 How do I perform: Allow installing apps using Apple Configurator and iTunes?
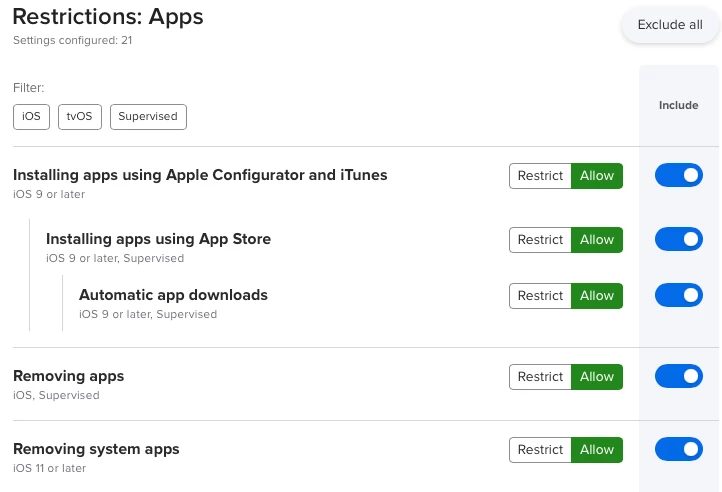[597, 176]
